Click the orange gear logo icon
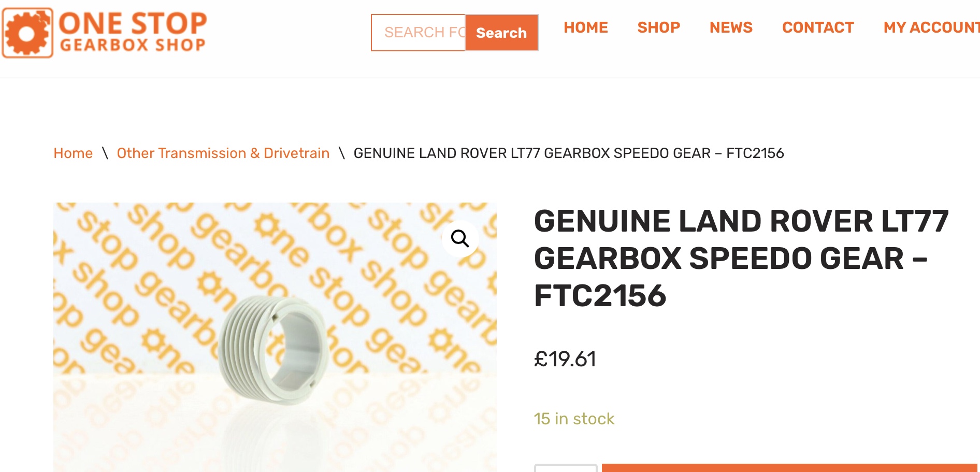The height and width of the screenshot is (472, 980). [x=27, y=33]
